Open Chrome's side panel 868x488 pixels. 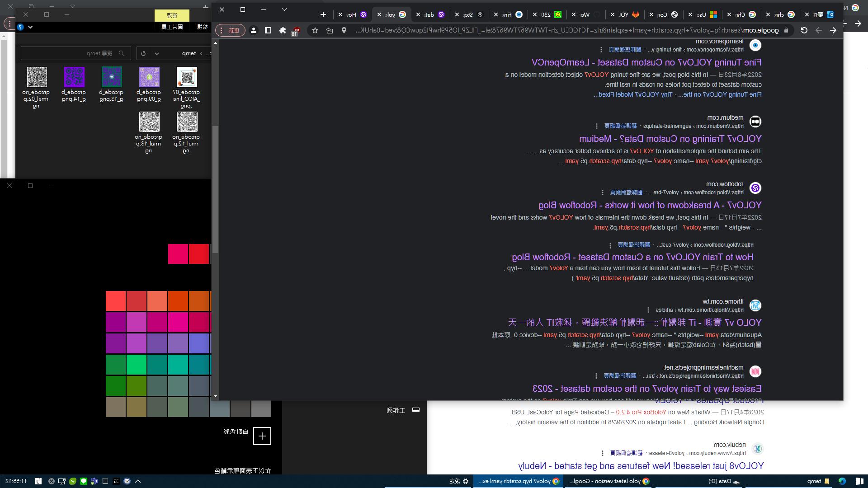point(268,30)
